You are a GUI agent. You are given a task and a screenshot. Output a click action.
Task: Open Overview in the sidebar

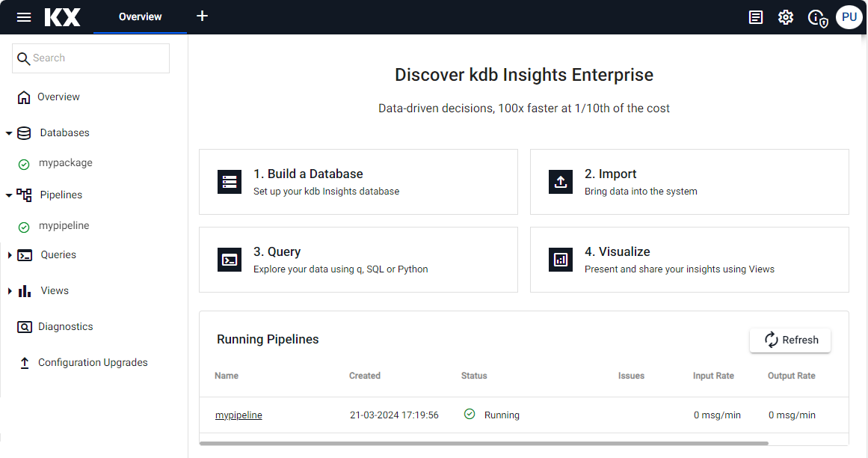click(x=58, y=97)
